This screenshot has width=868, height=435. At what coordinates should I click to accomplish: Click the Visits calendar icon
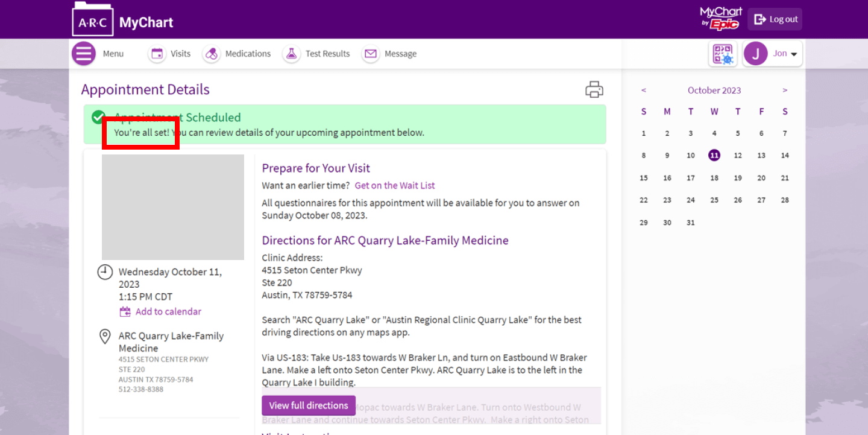coord(157,54)
